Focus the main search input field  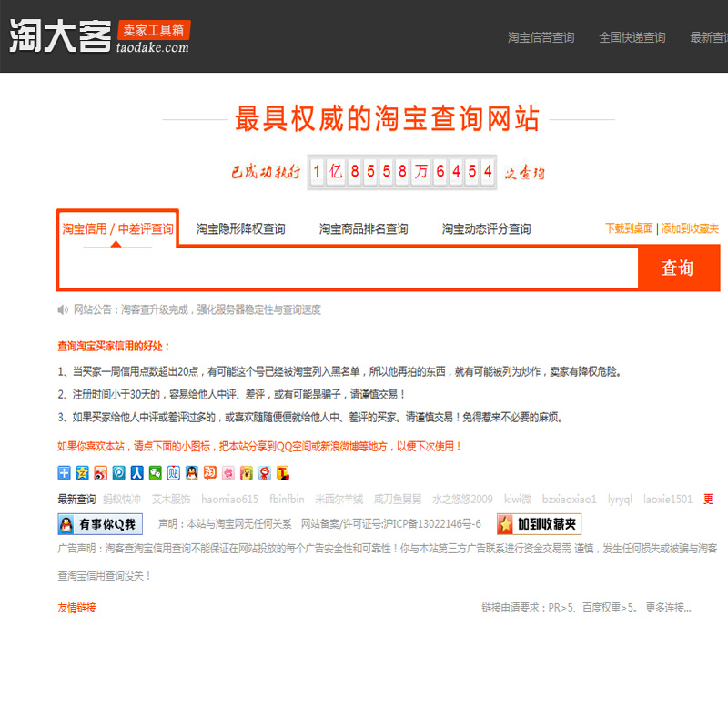click(x=349, y=268)
